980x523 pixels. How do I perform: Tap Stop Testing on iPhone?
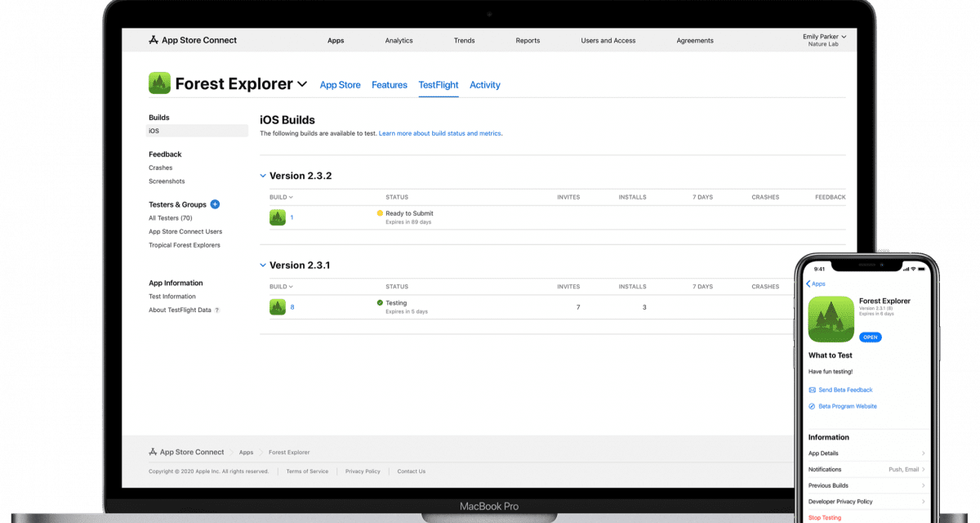(825, 517)
